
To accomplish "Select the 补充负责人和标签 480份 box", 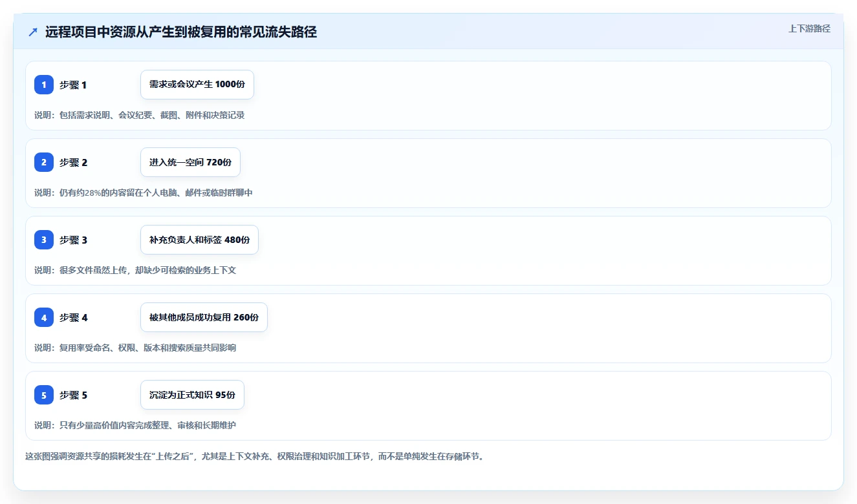I will point(199,240).
